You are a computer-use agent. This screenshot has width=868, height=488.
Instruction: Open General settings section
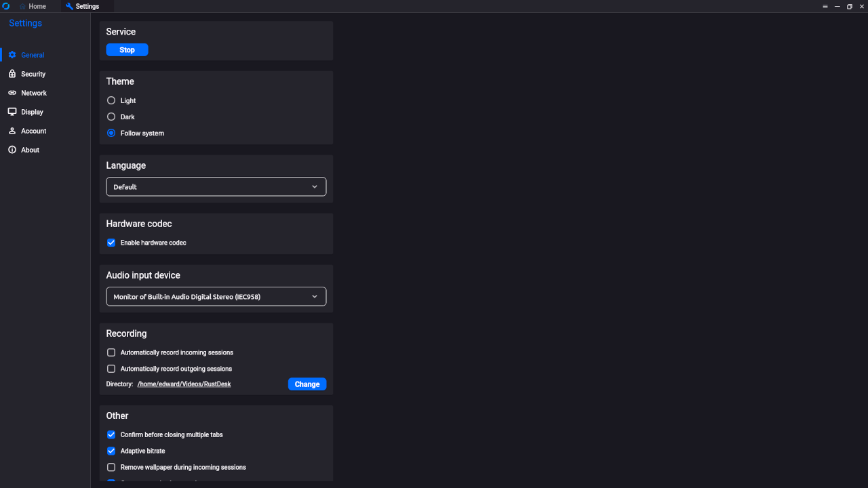45,55
